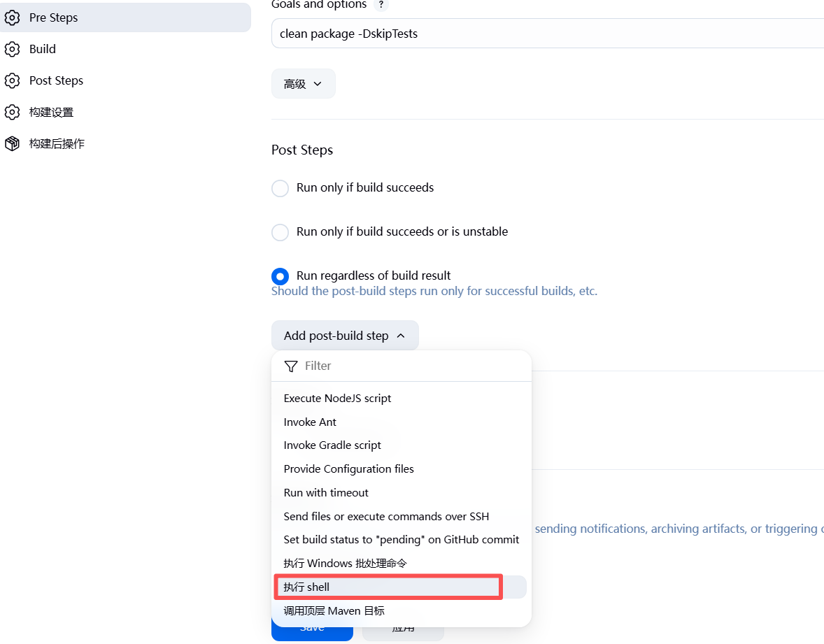Choose Invoke Gradle script step

point(402,445)
